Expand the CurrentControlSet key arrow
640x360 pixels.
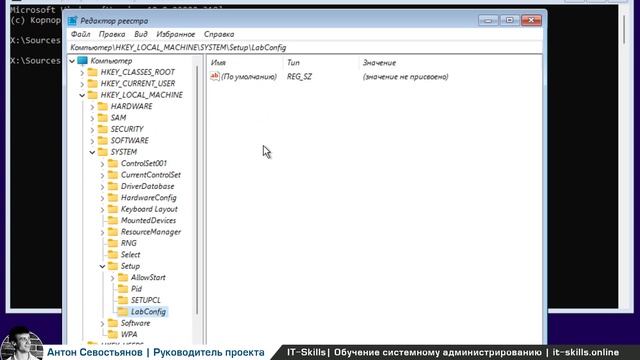pos(102,175)
